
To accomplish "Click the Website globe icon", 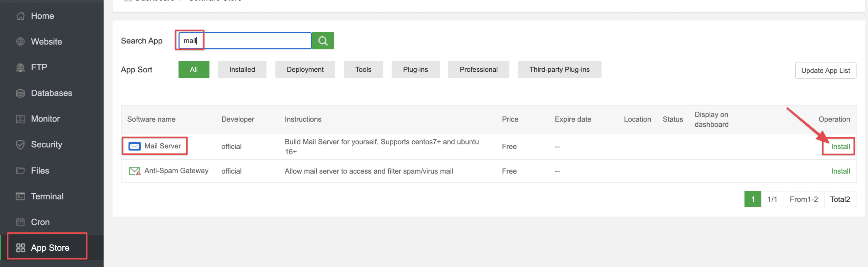I will [x=20, y=41].
